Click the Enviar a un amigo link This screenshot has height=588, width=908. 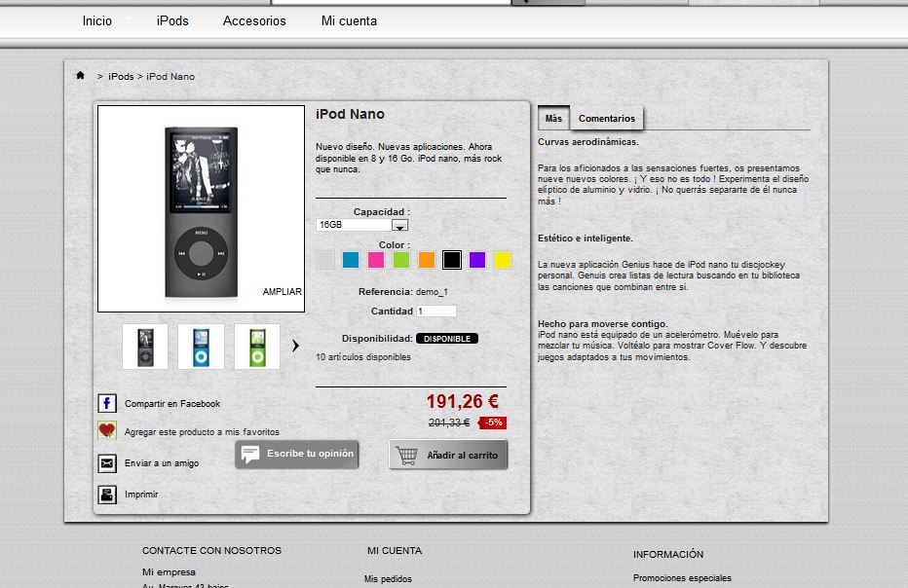tap(162, 463)
